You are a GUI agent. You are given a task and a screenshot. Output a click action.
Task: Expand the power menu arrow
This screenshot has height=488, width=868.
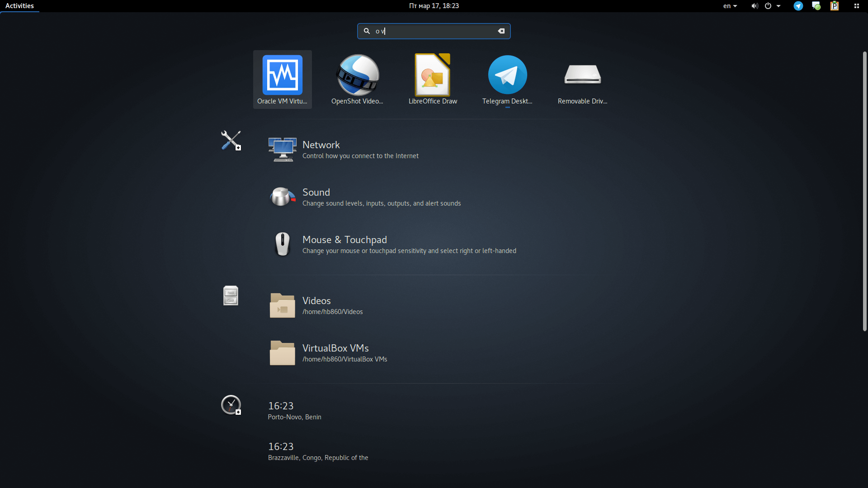coord(778,6)
